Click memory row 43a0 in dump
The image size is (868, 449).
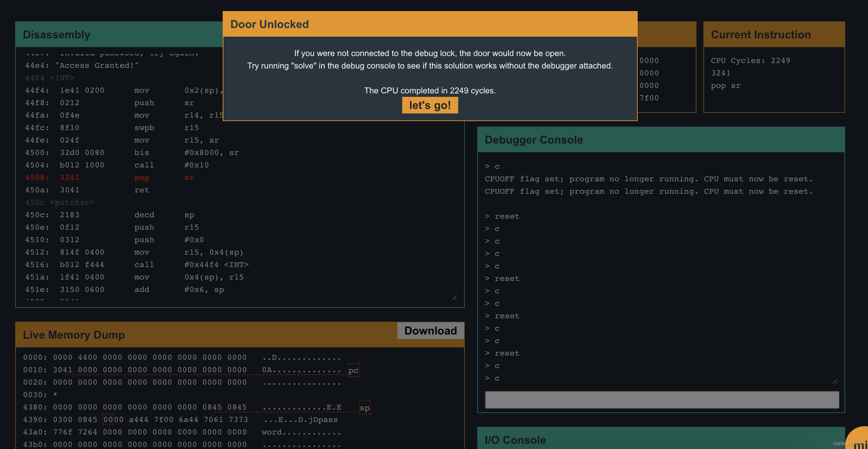[x=182, y=432]
